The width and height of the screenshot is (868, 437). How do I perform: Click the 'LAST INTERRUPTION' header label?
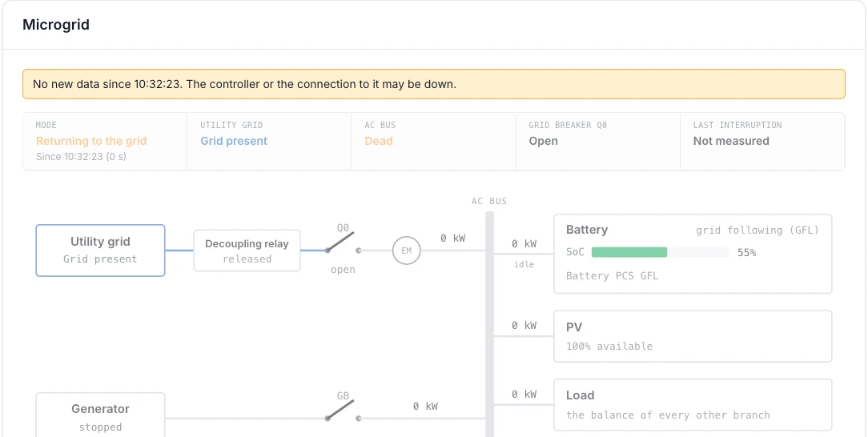[737, 125]
